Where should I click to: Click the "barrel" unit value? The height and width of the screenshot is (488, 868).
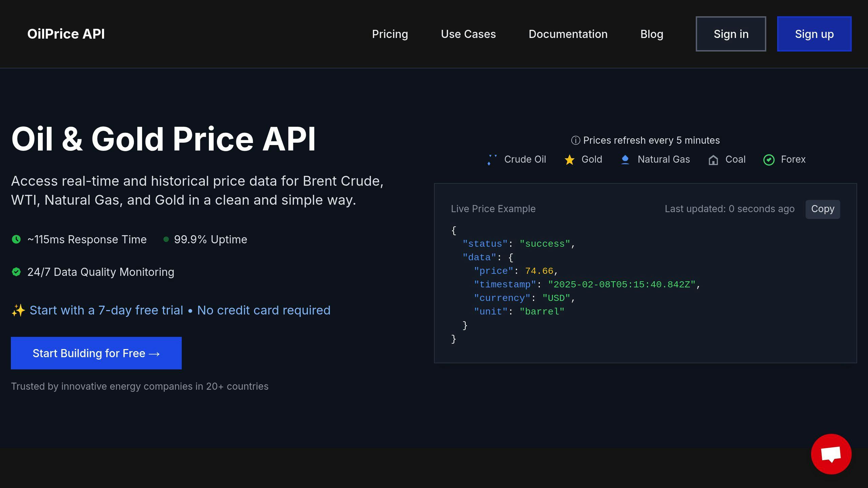542,312
